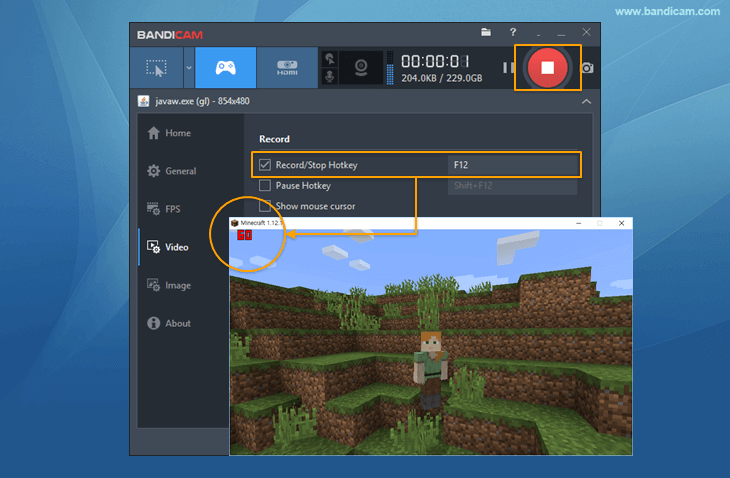Open the screen mode dropdown arrow
Viewport: 730px width, 478px height.
[x=188, y=68]
